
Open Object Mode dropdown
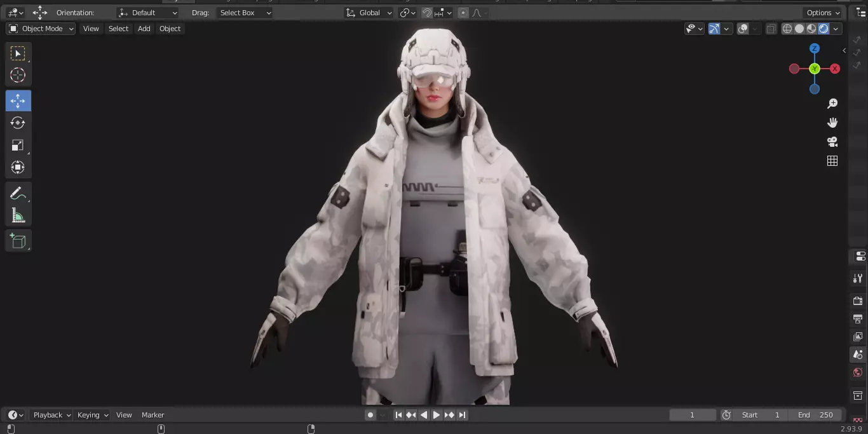(41, 29)
